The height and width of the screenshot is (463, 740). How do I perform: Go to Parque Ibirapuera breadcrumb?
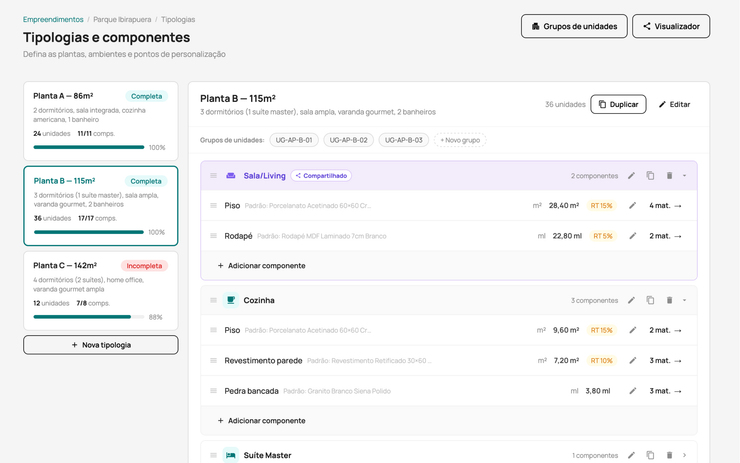(122, 19)
